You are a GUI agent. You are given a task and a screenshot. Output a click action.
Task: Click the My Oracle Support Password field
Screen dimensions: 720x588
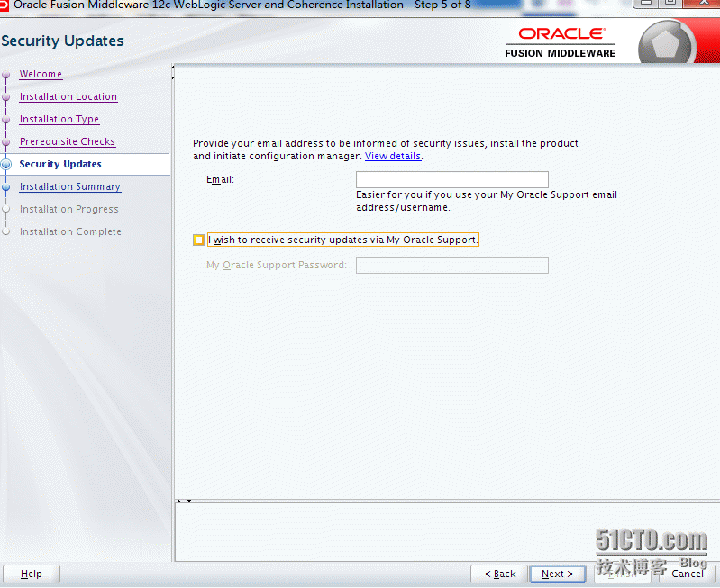(x=451, y=265)
